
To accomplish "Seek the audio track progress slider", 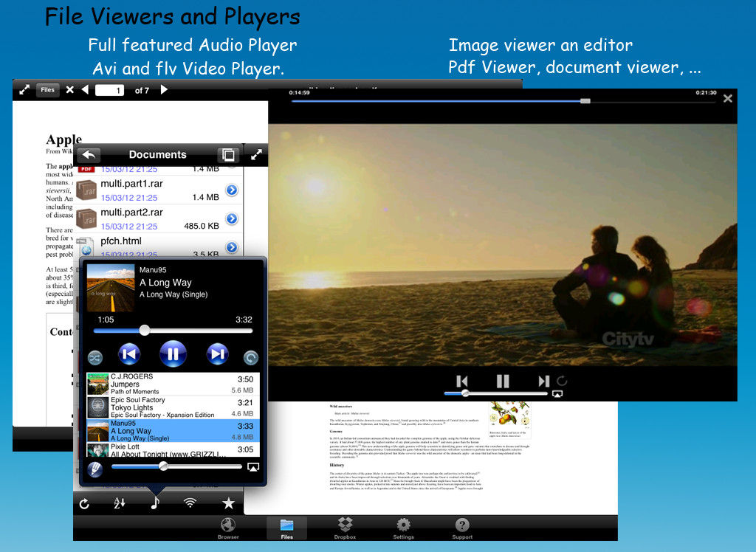I will (x=173, y=331).
